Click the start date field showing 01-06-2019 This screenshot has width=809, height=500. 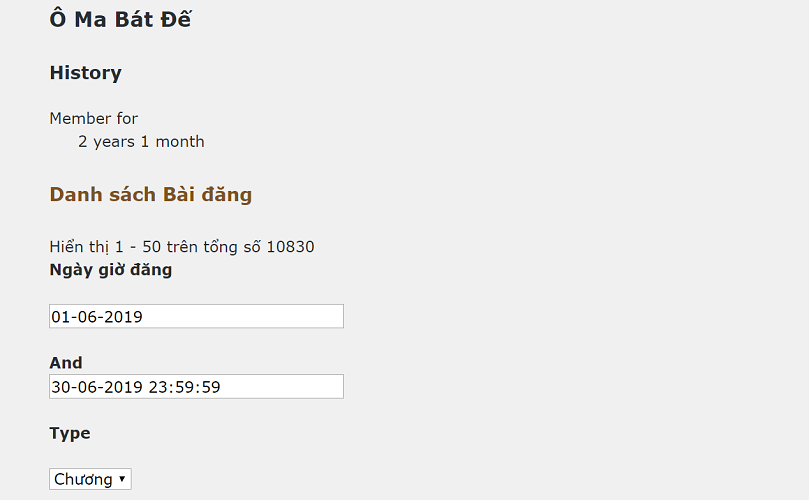coord(196,317)
